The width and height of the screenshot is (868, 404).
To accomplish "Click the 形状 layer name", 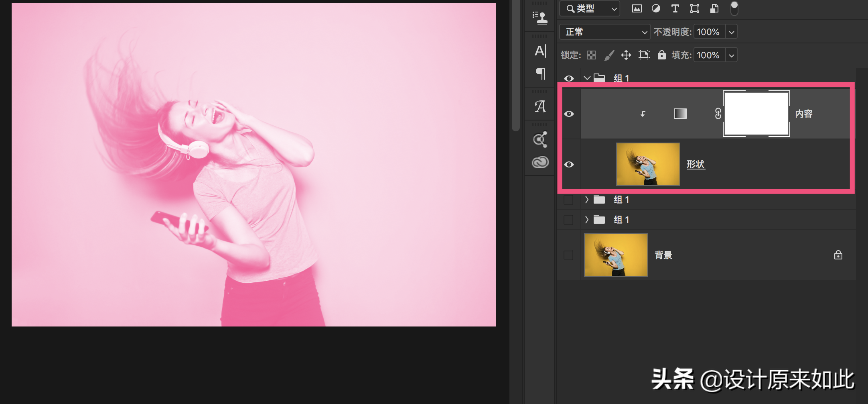I will click(696, 164).
